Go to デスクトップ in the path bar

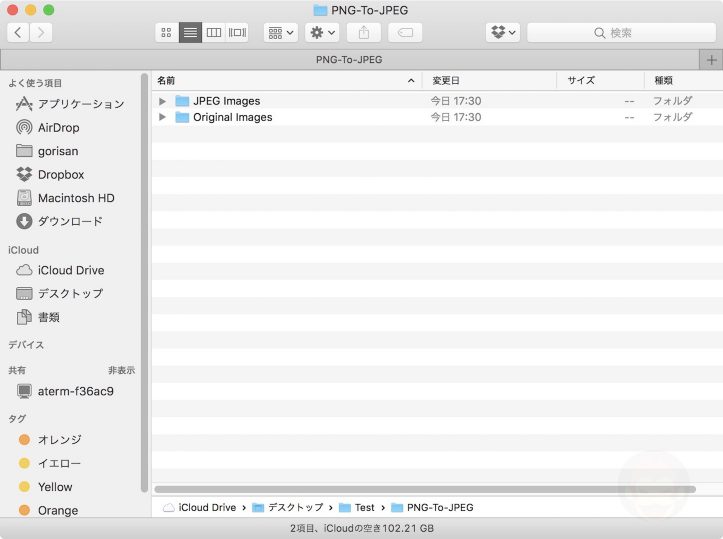(288, 507)
